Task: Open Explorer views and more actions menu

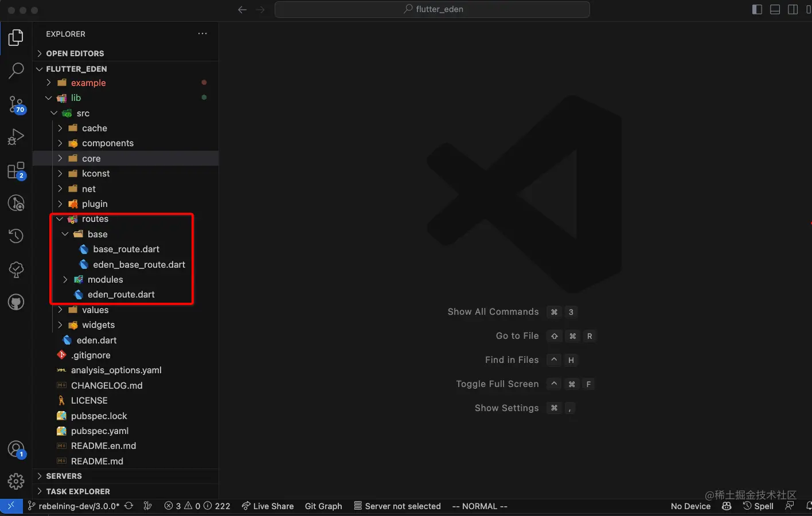Action: point(202,34)
